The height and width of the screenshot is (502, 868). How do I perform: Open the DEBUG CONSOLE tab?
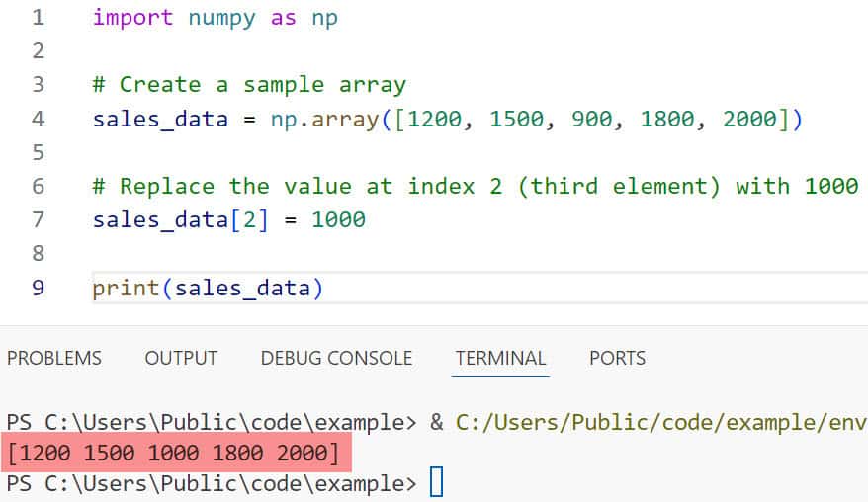tap(336, 358)
